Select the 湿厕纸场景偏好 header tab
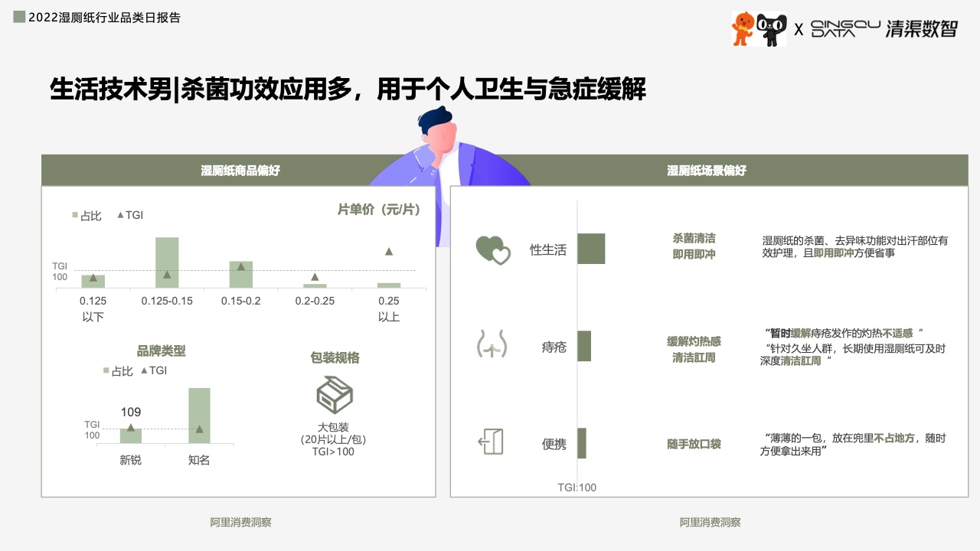The image size is (980, 551). click(706, 171)
